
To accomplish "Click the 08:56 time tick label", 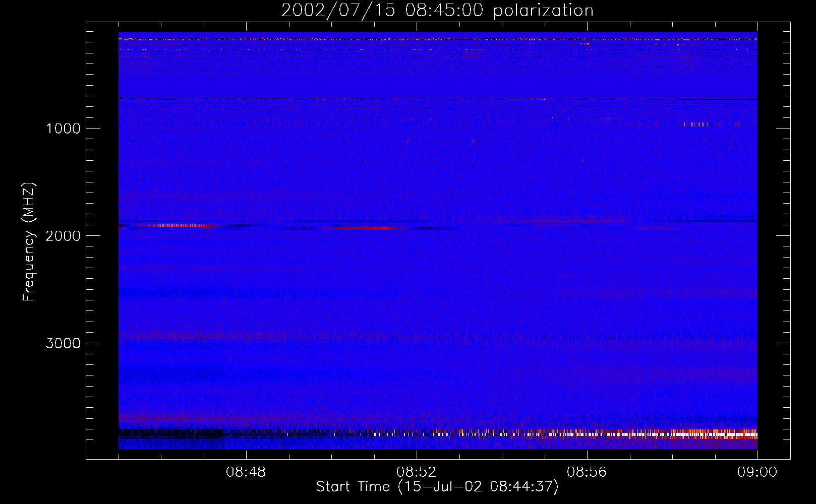I will 587,472.
